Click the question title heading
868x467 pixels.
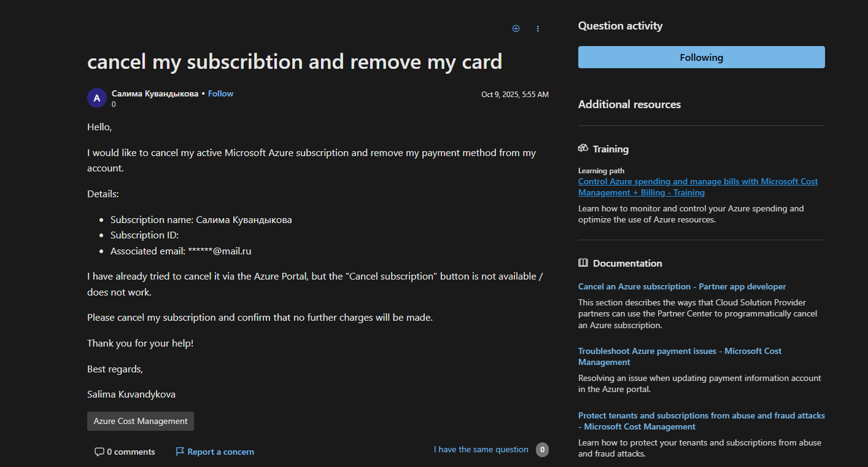coord(295,61)
